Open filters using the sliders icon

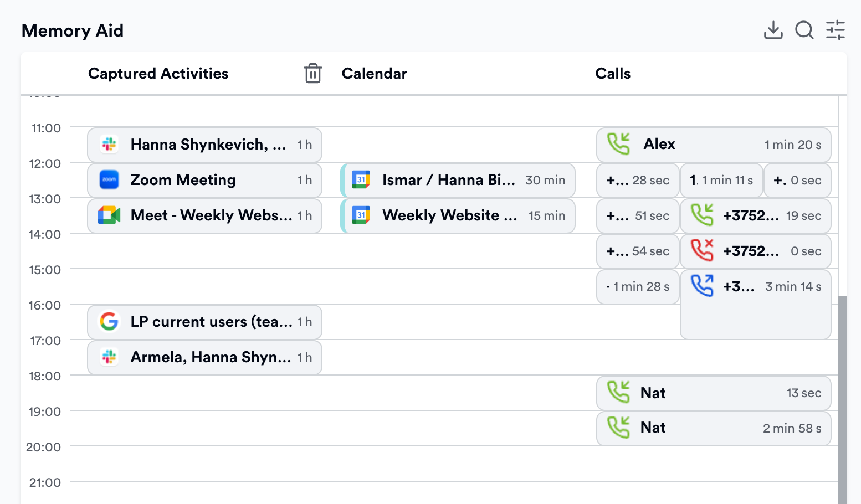836,30
